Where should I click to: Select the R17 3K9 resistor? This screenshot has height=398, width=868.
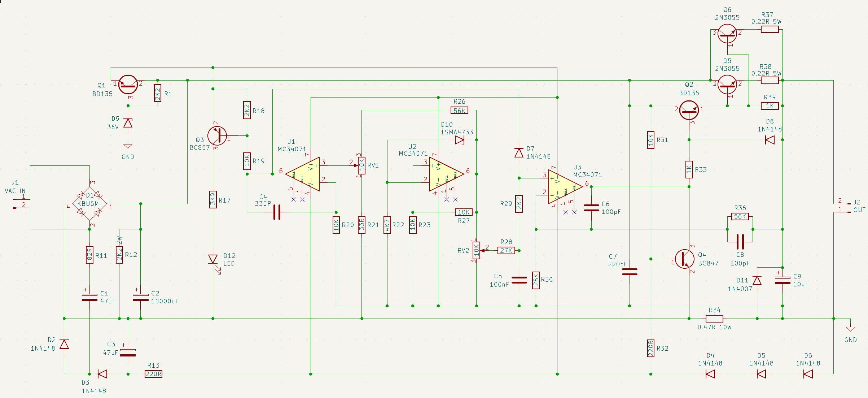pyautogui.click(x=213, y=199)
